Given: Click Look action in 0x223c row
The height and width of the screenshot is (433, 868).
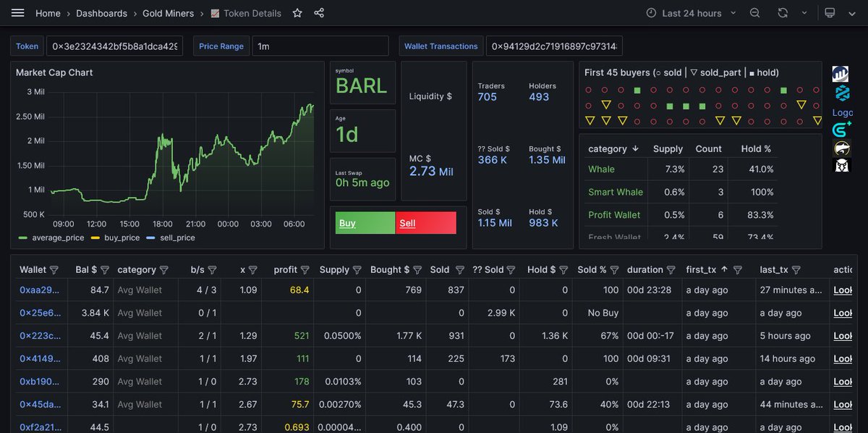Looking at the screenshot, I should coord(843,336).
